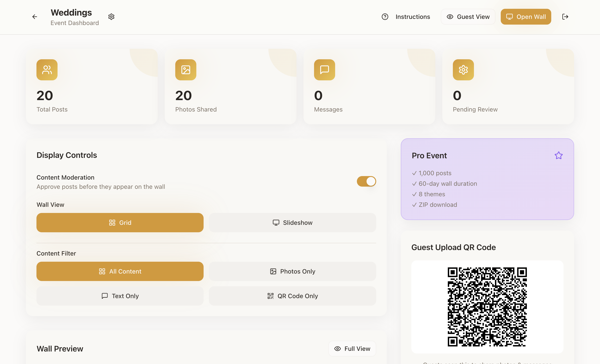Click the Messages chat bubble icon

point(324,70)
